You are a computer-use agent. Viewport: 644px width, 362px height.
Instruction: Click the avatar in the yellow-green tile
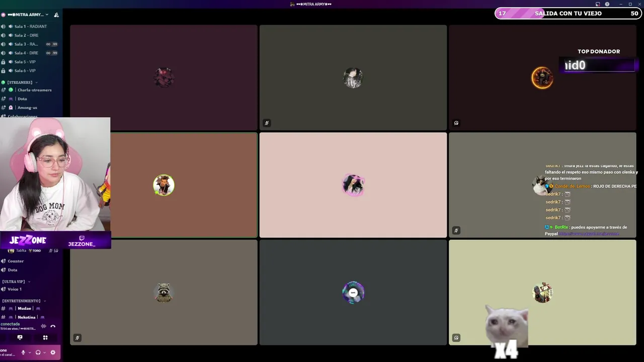tap(542, 292)
